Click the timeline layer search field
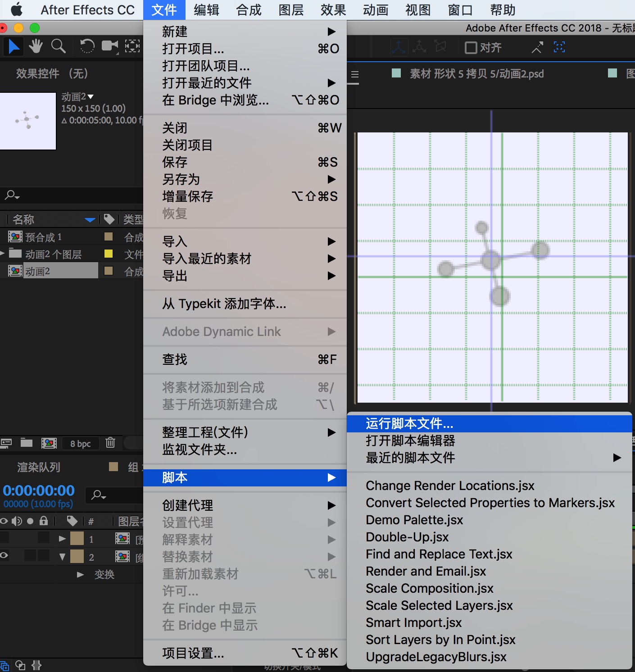The image size is (635, 672). [115, 495]
